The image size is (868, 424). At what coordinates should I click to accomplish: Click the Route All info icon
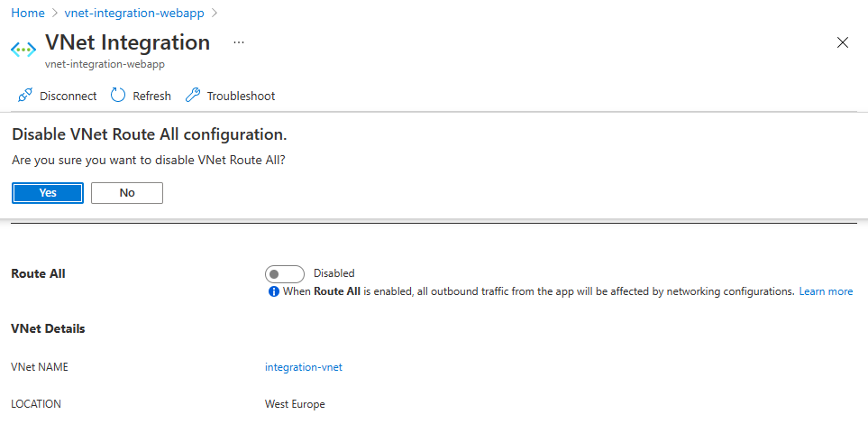[x=273, y=291]
